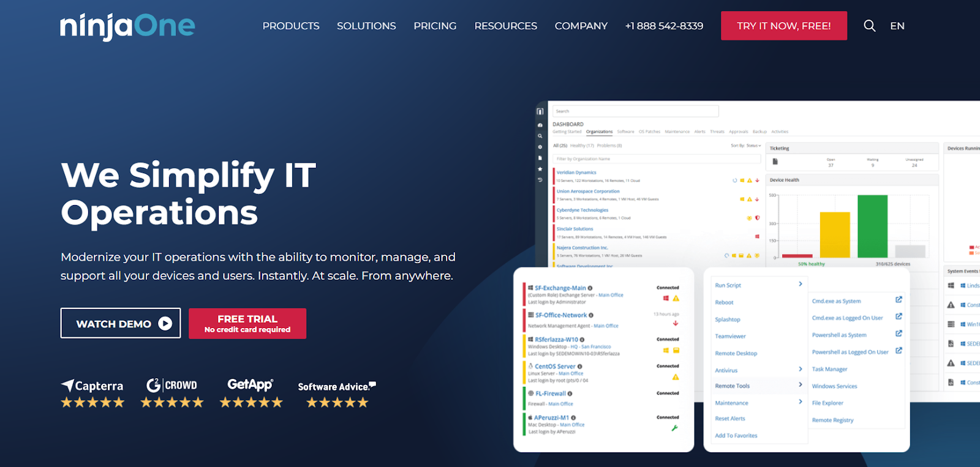Click the yellow bar in Device Health chart

[x=835, y=235]
